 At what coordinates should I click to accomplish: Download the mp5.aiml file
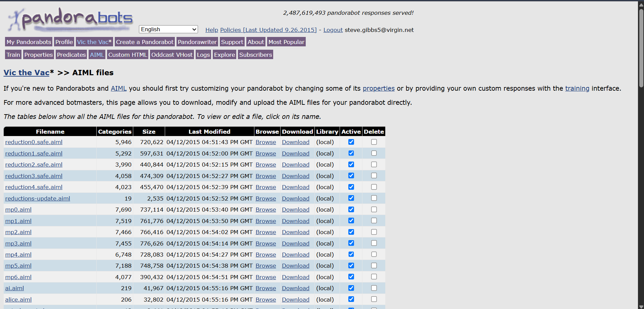[296, 266]
